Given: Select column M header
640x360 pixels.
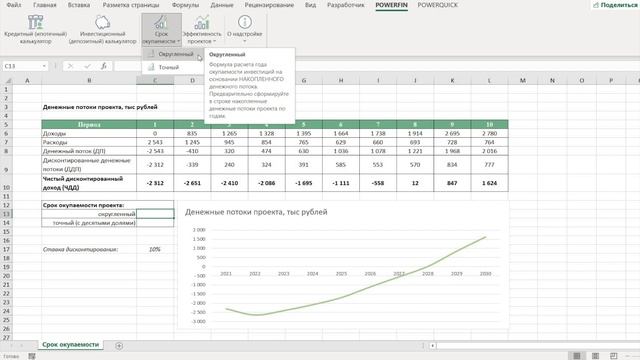Looking at the screenshot, I should 522,80.
